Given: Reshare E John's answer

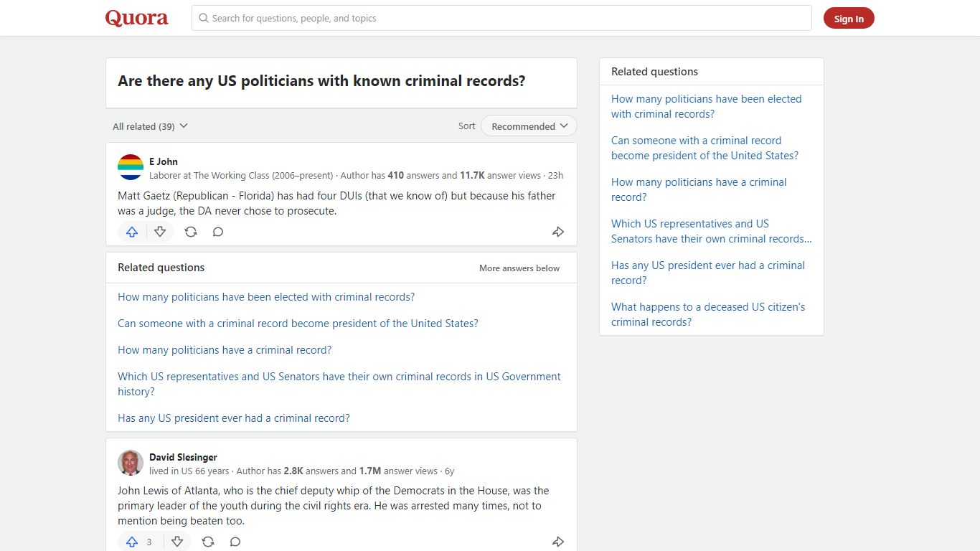Looking at the screenshot, I should 191,232.
